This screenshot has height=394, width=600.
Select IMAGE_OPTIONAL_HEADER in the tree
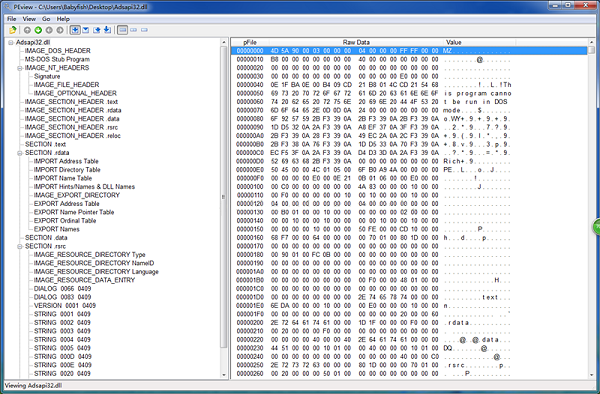pyautogui.click(x=75, y=93)
